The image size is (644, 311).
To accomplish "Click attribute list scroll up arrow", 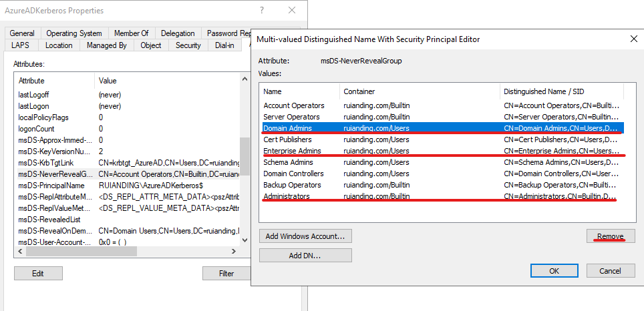I will pos(245,79).
